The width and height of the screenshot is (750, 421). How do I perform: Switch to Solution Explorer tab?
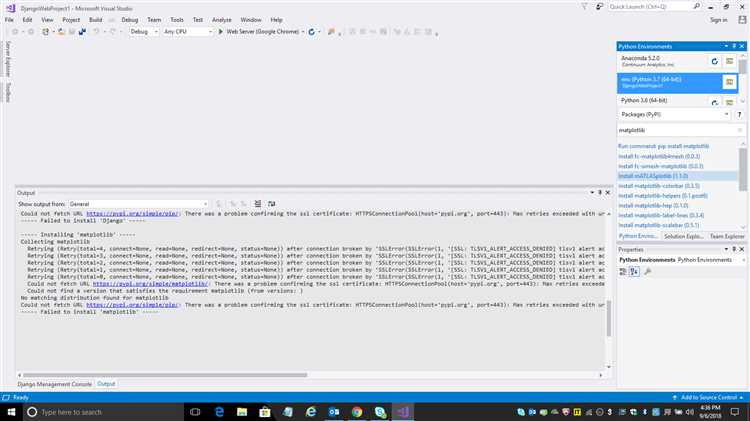pos(683,236)
